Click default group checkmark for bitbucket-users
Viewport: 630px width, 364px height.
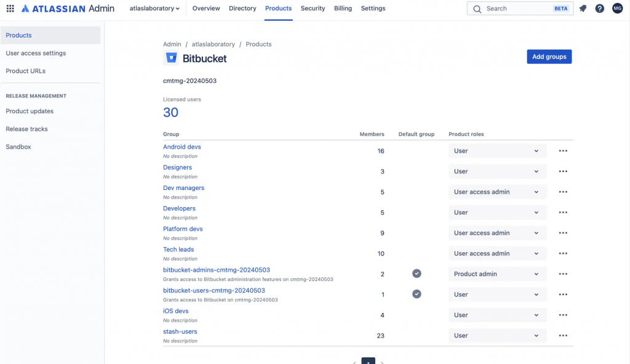(417, 294)
